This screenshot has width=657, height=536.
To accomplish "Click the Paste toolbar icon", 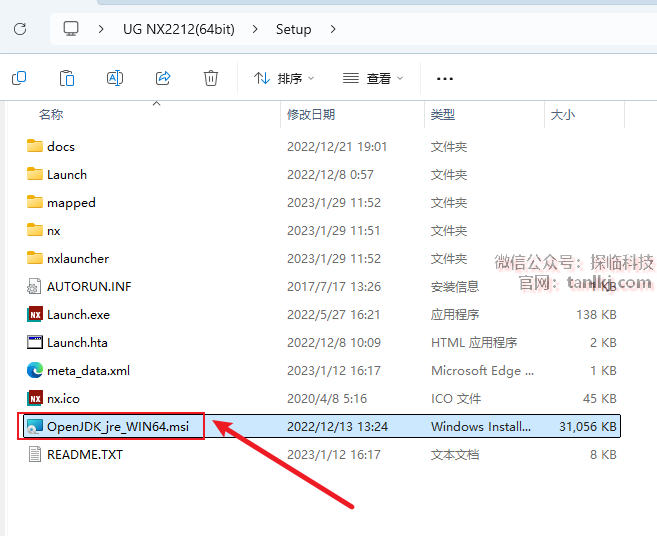I will (67, 78).
